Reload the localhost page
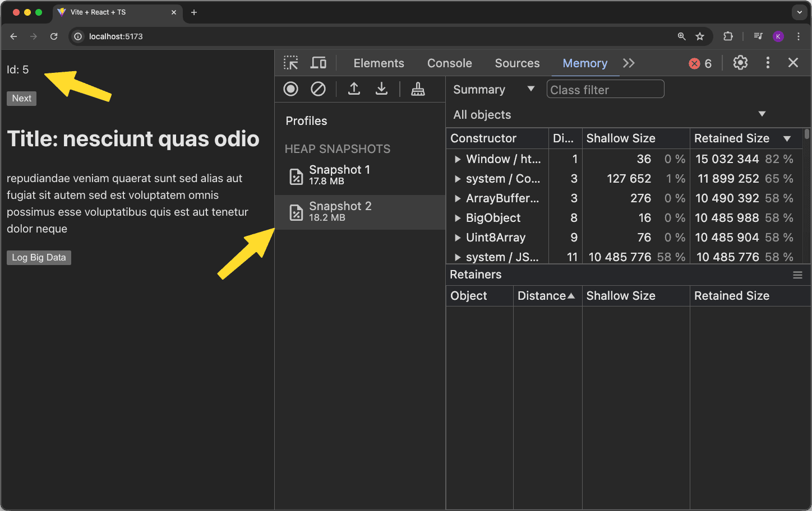Image resolution: width=812 pixels, height=511 pixels. [54, 36]
